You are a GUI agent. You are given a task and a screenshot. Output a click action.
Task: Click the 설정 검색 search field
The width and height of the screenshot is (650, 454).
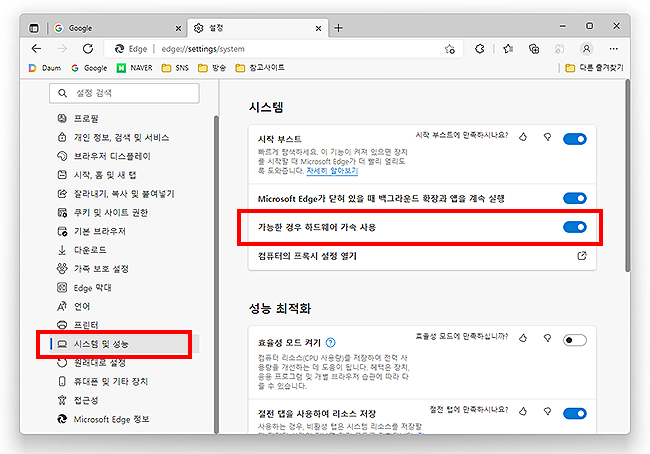click(x=124, y=93)
